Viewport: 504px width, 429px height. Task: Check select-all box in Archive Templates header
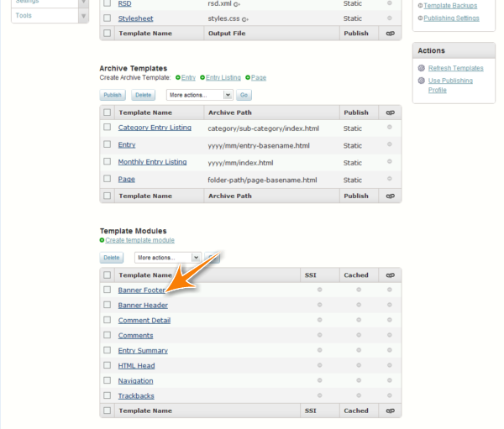click(107, 112)
